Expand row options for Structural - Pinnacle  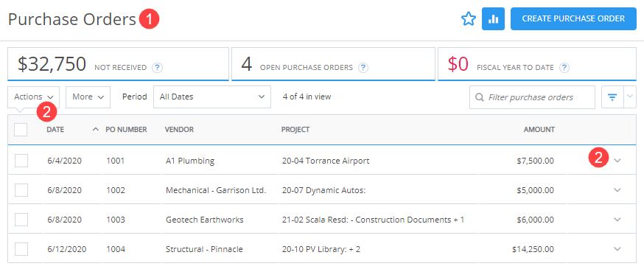pyautogui.click(x=617, y=249)
